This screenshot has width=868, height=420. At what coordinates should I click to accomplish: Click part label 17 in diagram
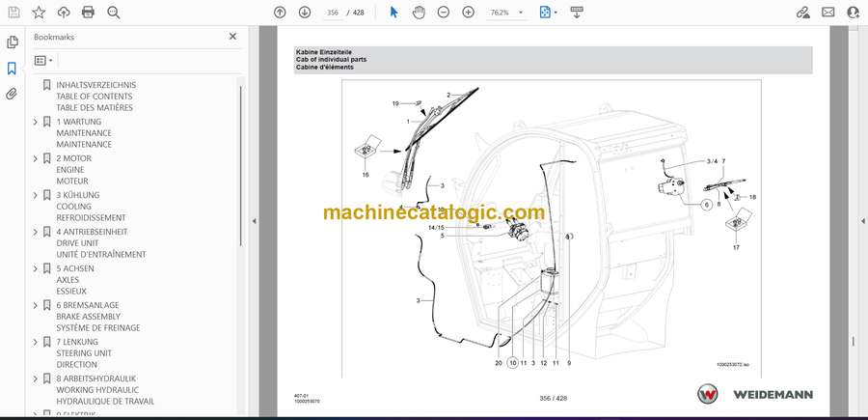click(736, 248)
